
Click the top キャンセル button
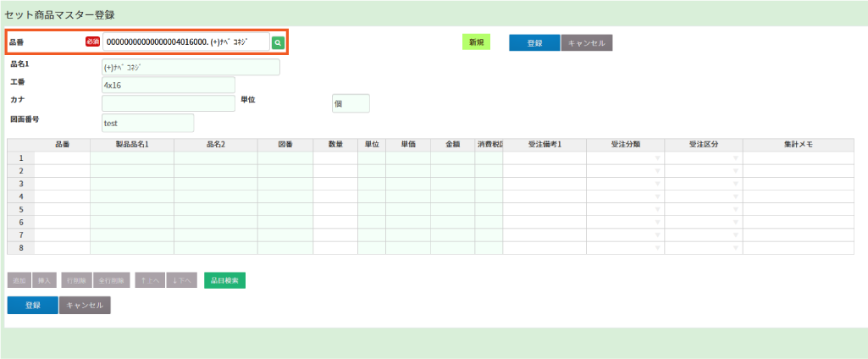[x=586, y=43]
